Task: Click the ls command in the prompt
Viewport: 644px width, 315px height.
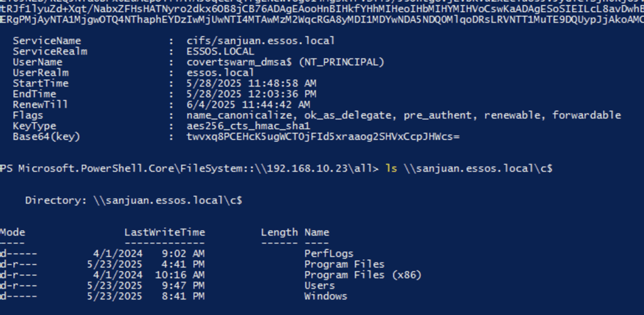Action: coord(391,169)
